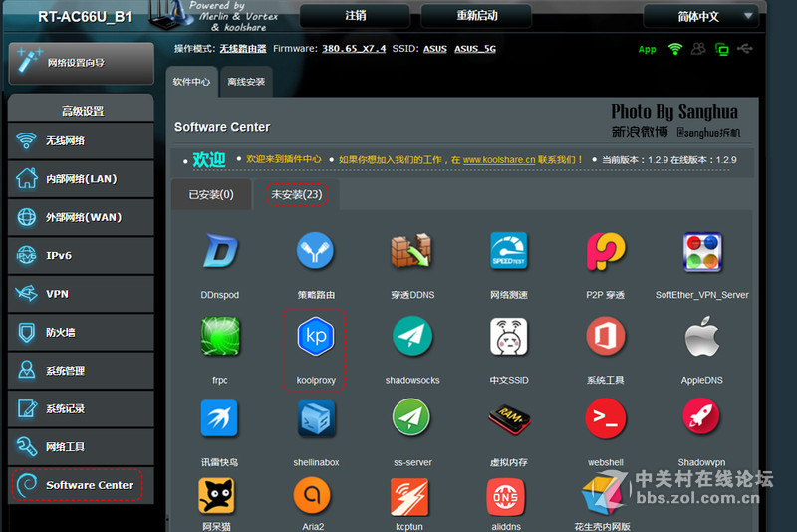Viewport: 797px width, 532px height.
Task: Click the 380.65_X7.4 firmware version link
Action: click(x=354, y=49)
